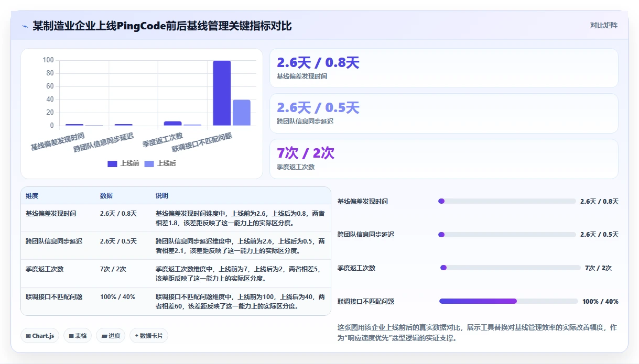Click progress value label 100% / 40%

point(600,302)
